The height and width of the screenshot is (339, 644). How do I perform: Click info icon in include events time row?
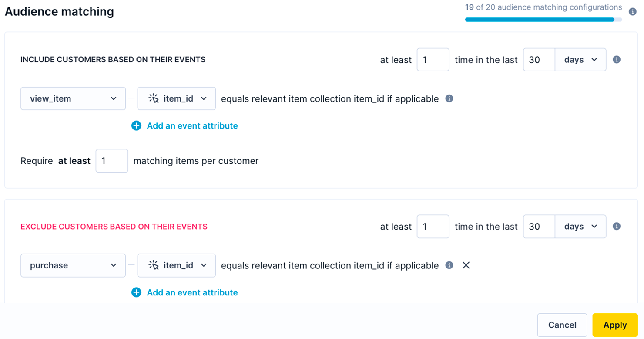(617, 59)
